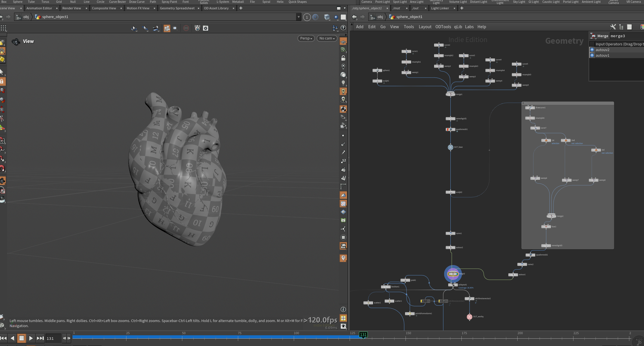Click the cube icon in scene path bar

[327, 17]
